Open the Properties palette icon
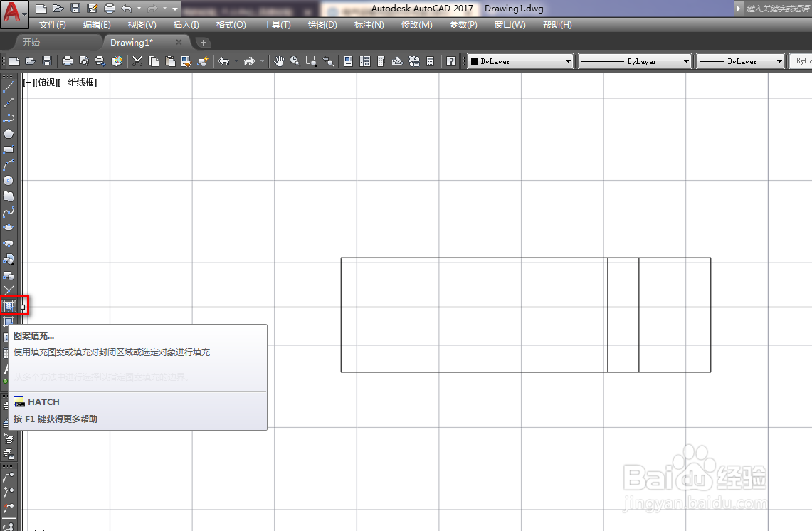 point(349,61)
